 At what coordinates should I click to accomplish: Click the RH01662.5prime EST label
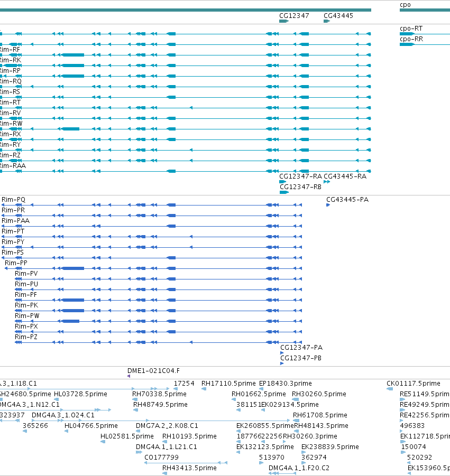[259, 394]
